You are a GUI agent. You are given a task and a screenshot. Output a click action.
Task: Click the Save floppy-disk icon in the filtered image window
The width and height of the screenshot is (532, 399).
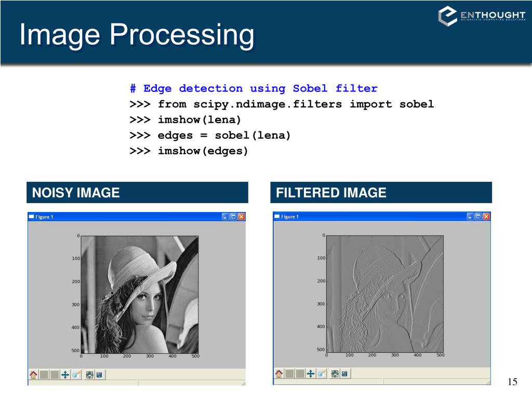click(345, 374)
